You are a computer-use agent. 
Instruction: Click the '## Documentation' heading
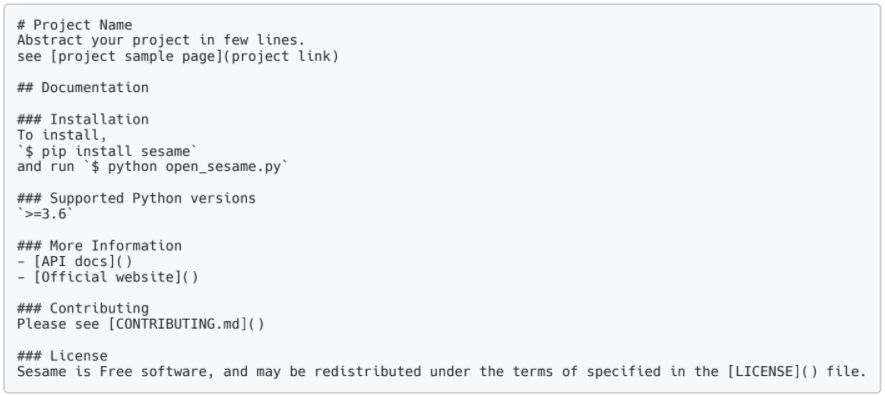point(83,87)
